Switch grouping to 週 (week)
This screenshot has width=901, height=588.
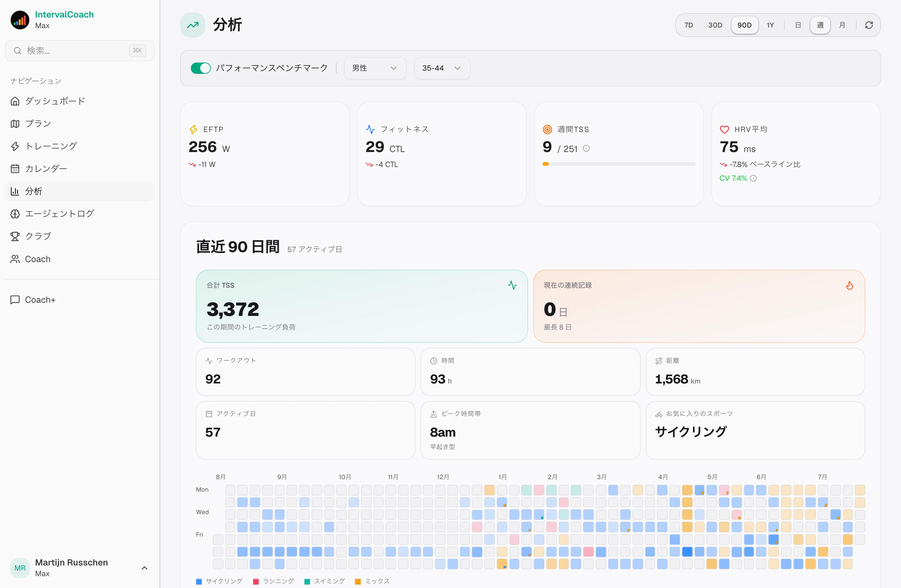point(820,25)
